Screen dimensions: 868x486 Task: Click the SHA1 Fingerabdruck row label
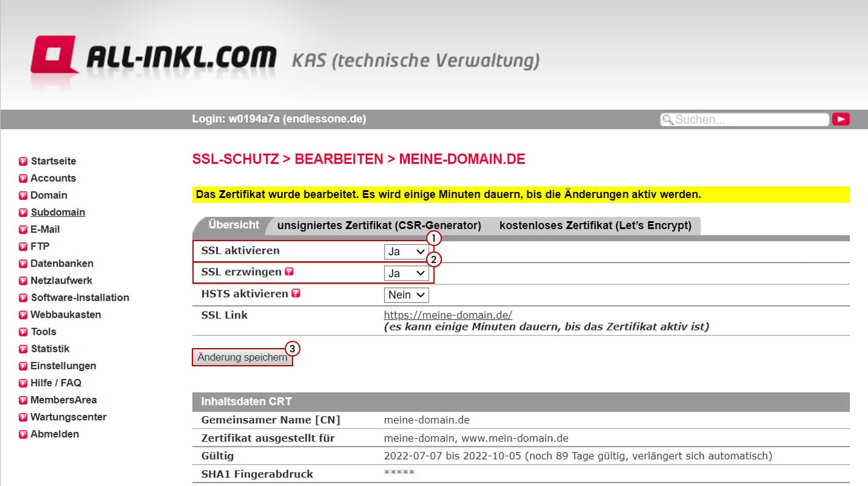point(257,474)
